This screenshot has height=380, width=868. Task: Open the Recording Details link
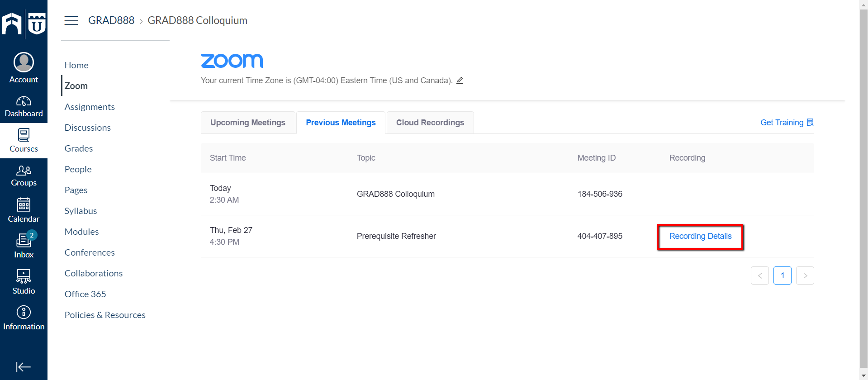(700, 236)
